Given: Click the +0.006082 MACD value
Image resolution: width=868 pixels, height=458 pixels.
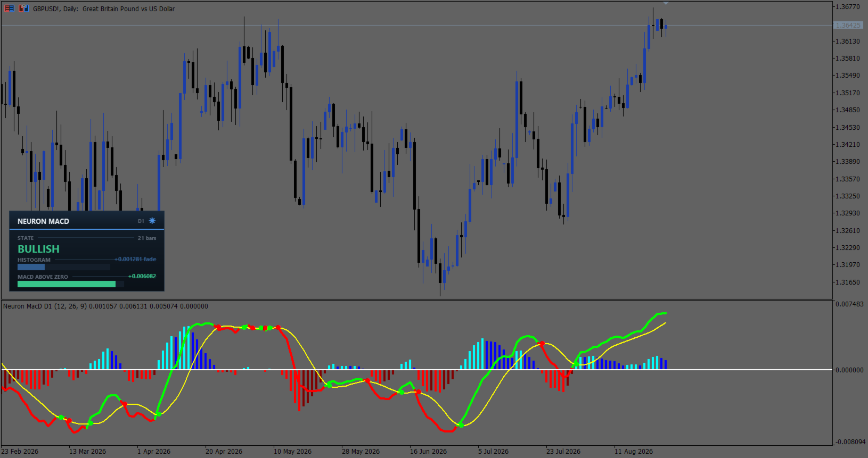Looking at the screenshot, I should pos(142,276).
